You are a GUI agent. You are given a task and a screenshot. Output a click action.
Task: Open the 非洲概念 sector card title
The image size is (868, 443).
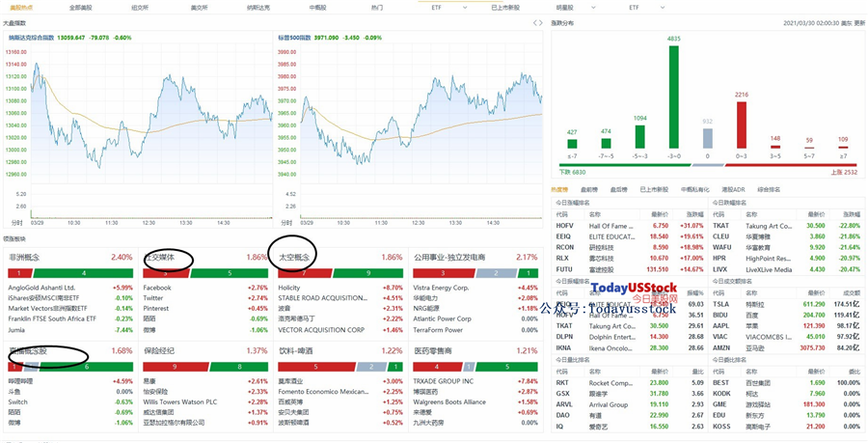point(24,258)
